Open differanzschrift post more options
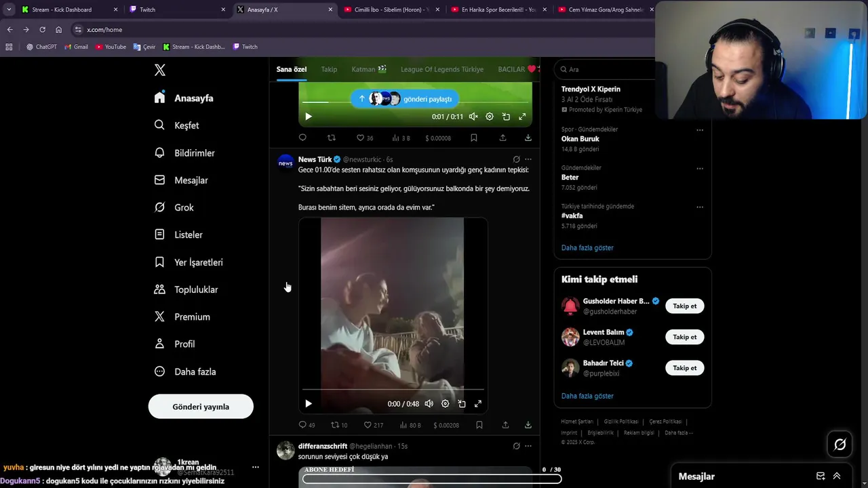The height and width of the screenshot is (488, 868). coord(528,446)
